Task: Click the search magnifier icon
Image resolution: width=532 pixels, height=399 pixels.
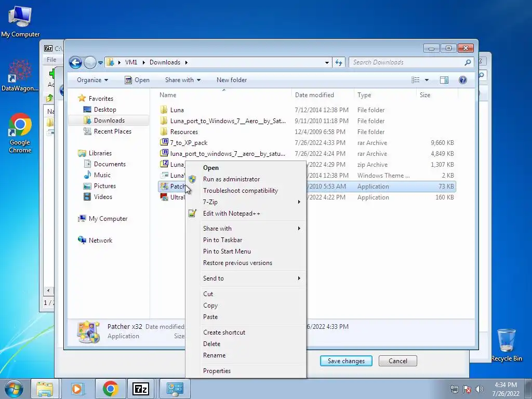Action: coord(468,62)
